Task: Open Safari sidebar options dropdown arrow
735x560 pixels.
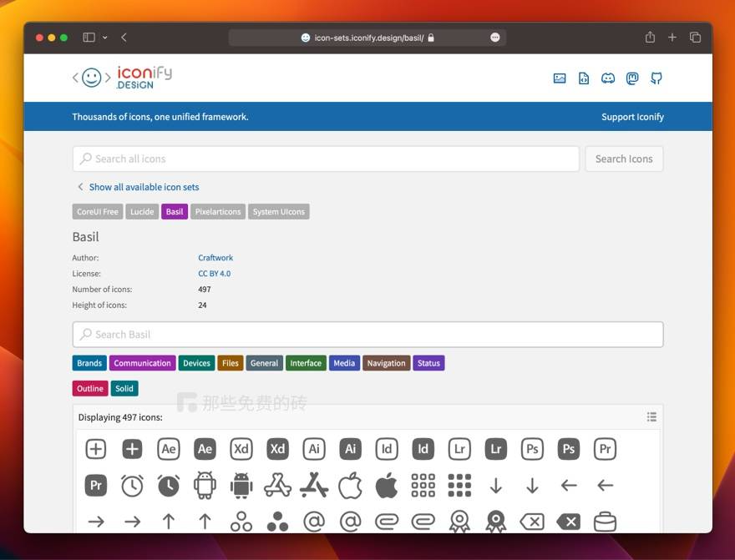Action: coord(105,38)
